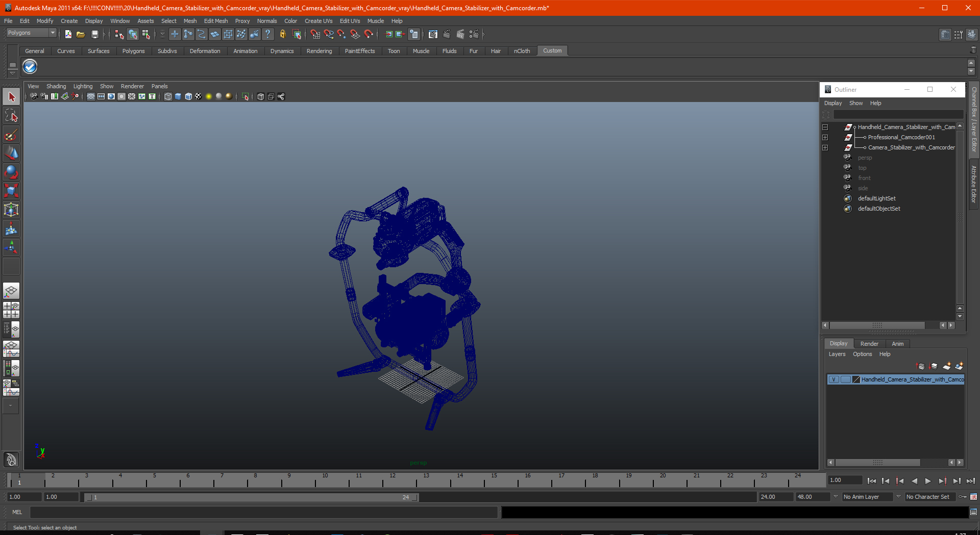Image resolution: width=980 pixels, height=535 pixels.
Task: Open the No Character Set dropdown
Action: 930,497
